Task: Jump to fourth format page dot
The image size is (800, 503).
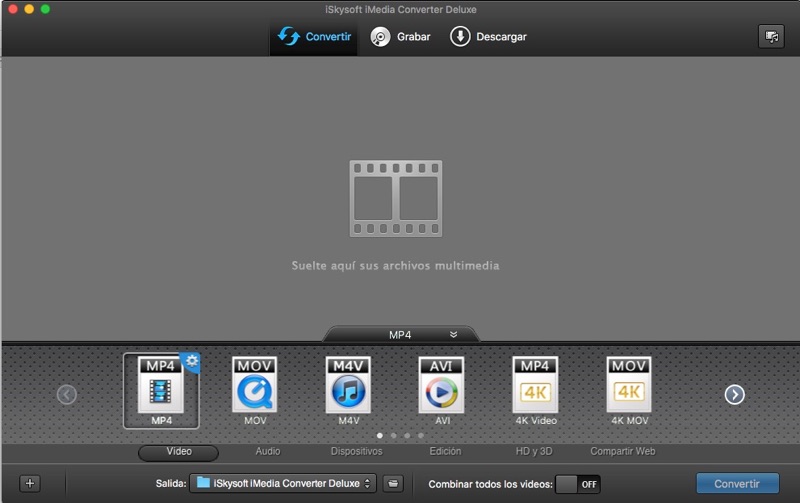Action: coord(421,436)
